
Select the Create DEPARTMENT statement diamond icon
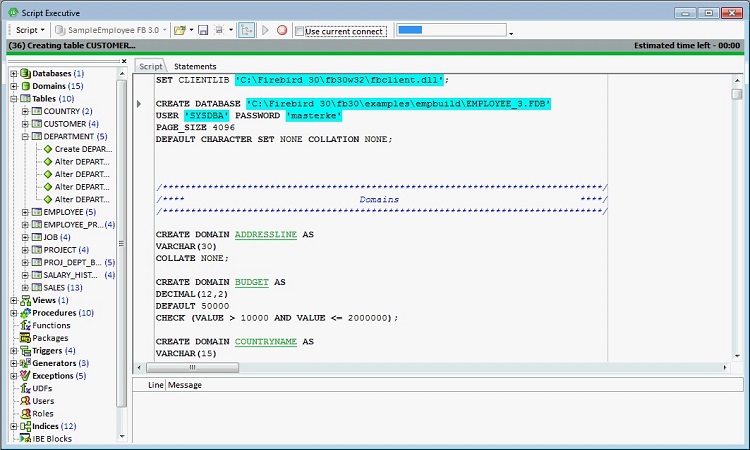[x=47, y=149]
